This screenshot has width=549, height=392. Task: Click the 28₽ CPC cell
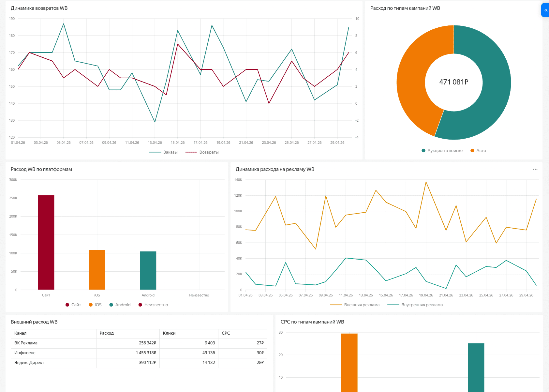[x=243, y=363]
